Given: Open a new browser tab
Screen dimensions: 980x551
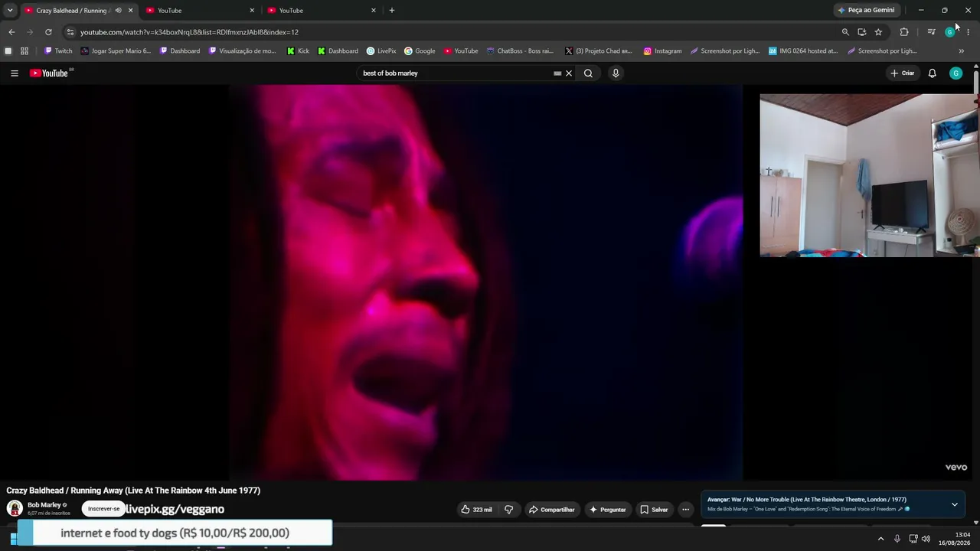Looking at the screenshot, I should (x=392, y=11).
